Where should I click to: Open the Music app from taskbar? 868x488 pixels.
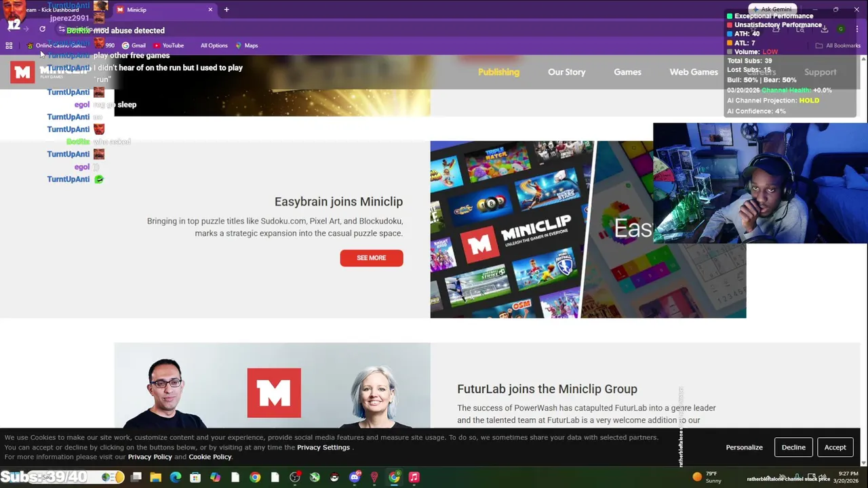point(414,477)
